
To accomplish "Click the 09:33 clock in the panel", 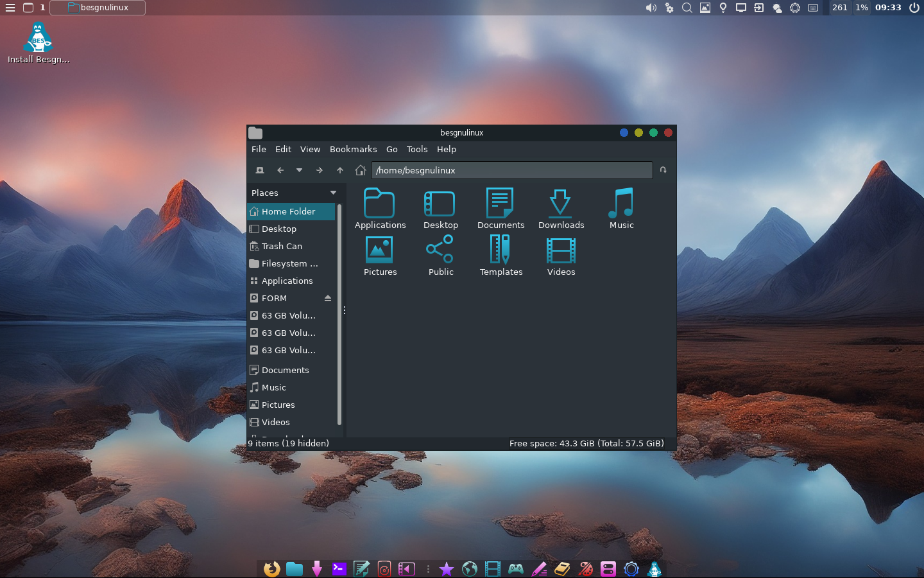I will (888, 8).
